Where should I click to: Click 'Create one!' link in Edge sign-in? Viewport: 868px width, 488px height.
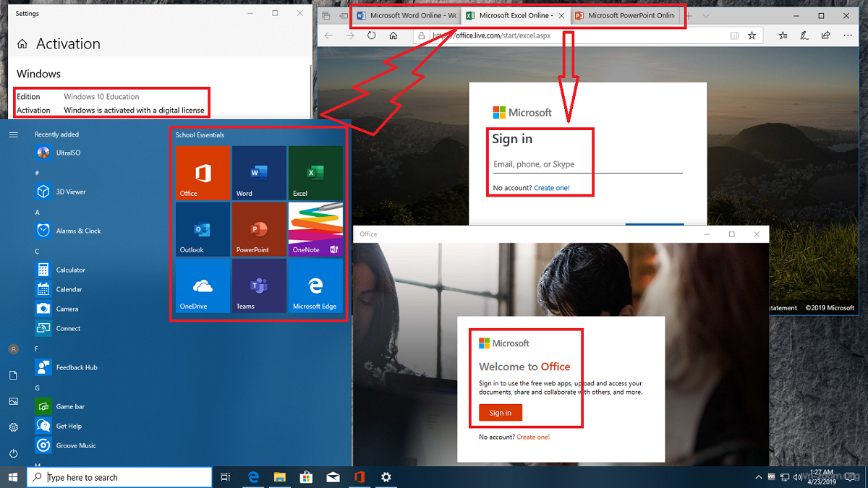(552, 188)
